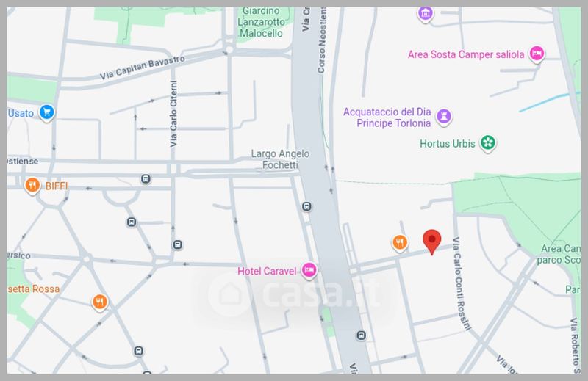Click the Via Carlo Conti Rossini street label
588x381 pixels.
click(x=462, y=283)
